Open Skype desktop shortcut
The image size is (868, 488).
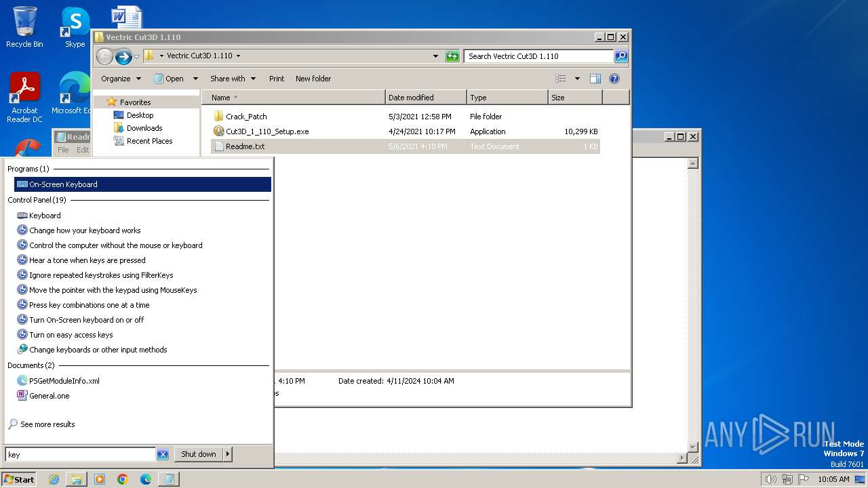pyautogui.click(x=75, y=27)
